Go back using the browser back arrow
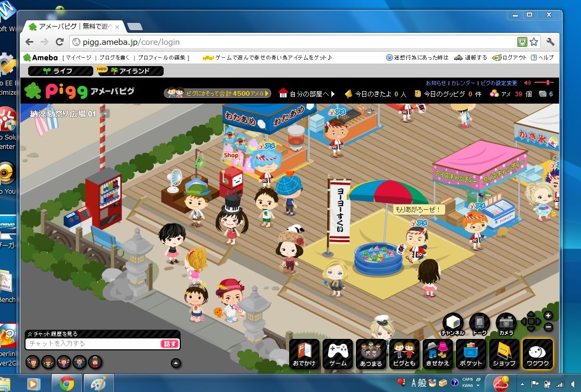Viewport: 581px width, 392px height. click(x=30, y=42)
